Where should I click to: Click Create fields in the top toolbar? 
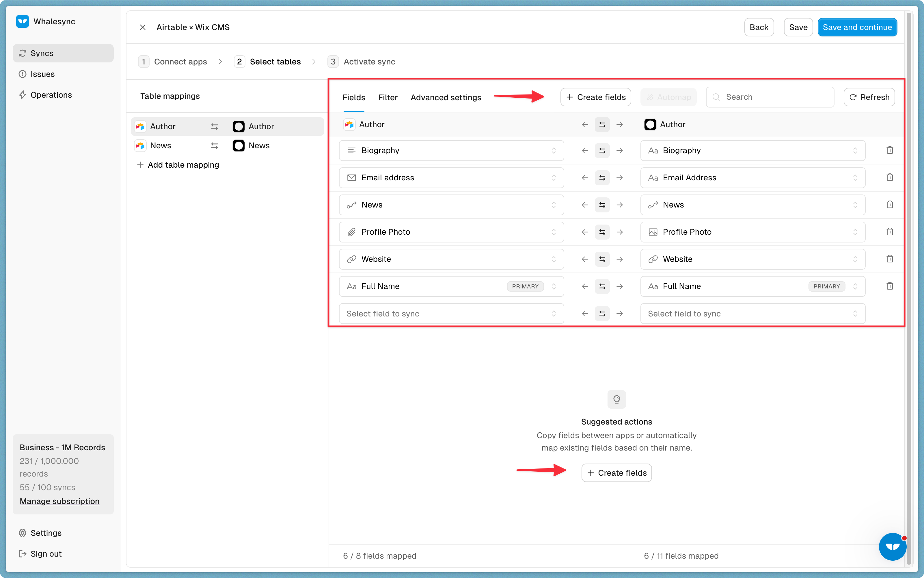click(596, 97)
